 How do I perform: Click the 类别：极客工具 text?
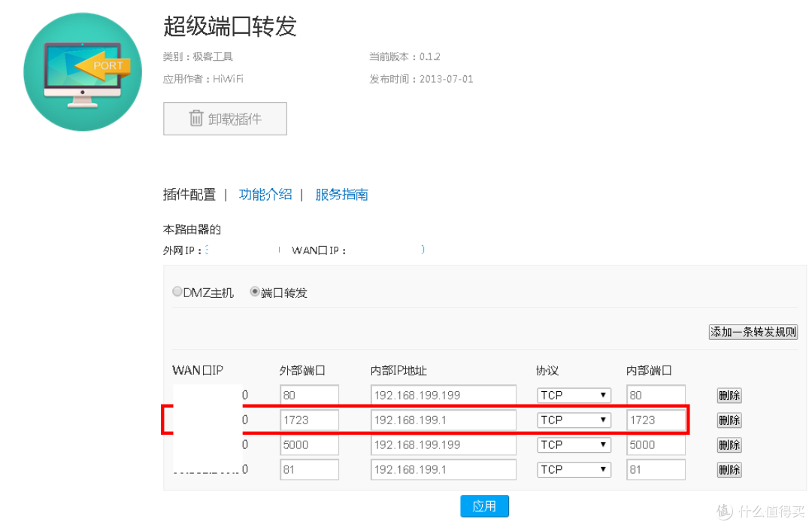pos(198,56)
